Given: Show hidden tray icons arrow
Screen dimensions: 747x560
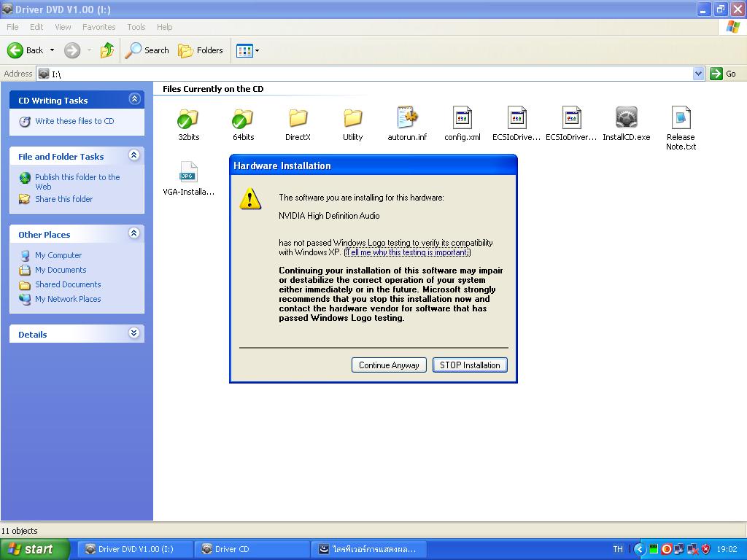Looking at the screenshot, I should [x=640, y=550].
